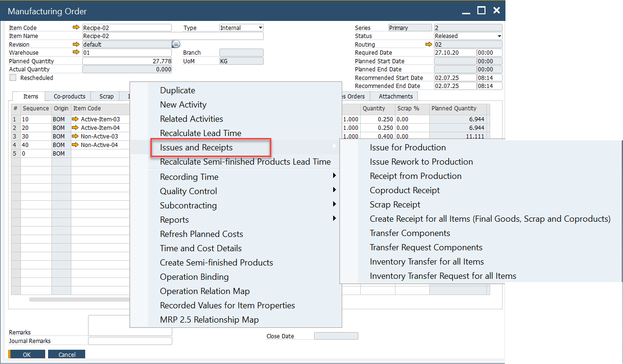623x364 pixels.
Task: Open Active-Item-03 via its row arrow
Action: (75, 119)
